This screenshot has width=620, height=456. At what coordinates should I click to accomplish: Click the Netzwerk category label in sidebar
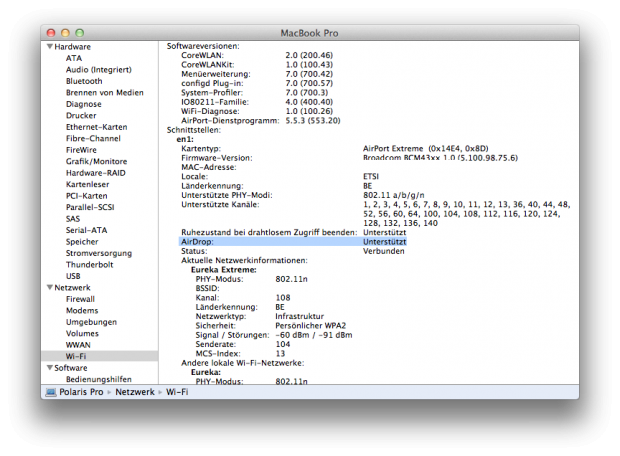(72, 288)
